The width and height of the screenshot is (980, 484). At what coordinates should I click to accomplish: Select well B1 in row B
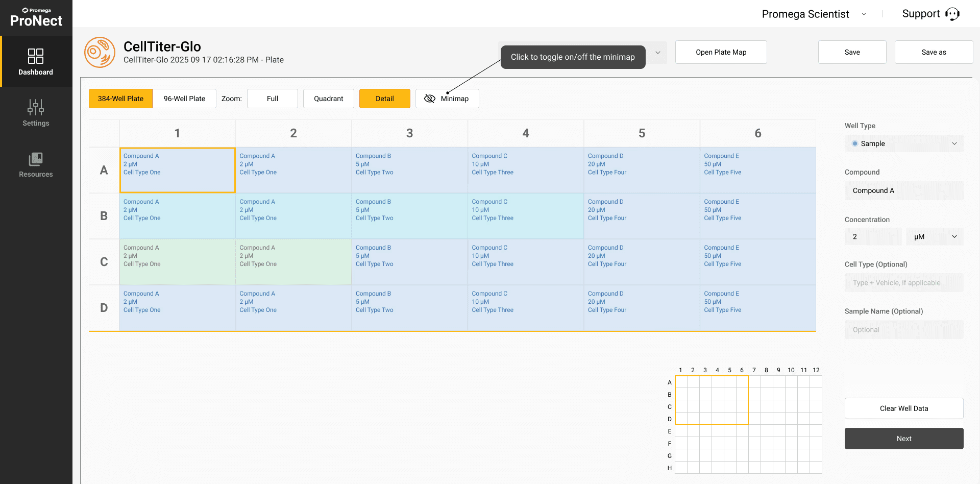pyautogui.click(x=177, y=216)
